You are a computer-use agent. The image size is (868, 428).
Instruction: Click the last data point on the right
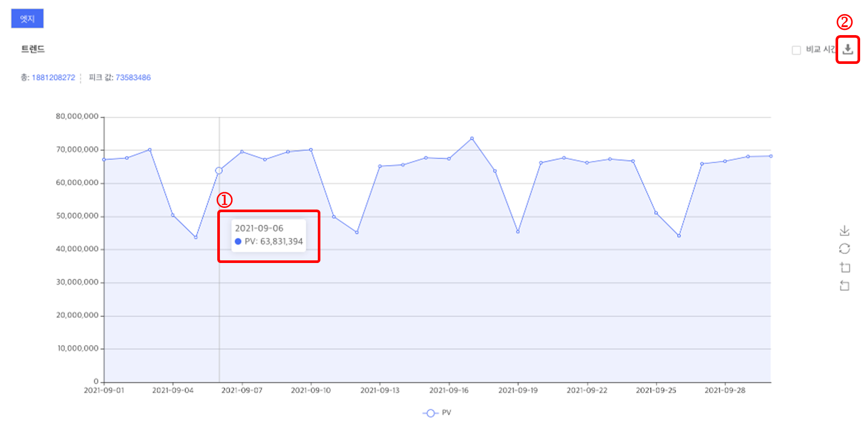[771, 156]
